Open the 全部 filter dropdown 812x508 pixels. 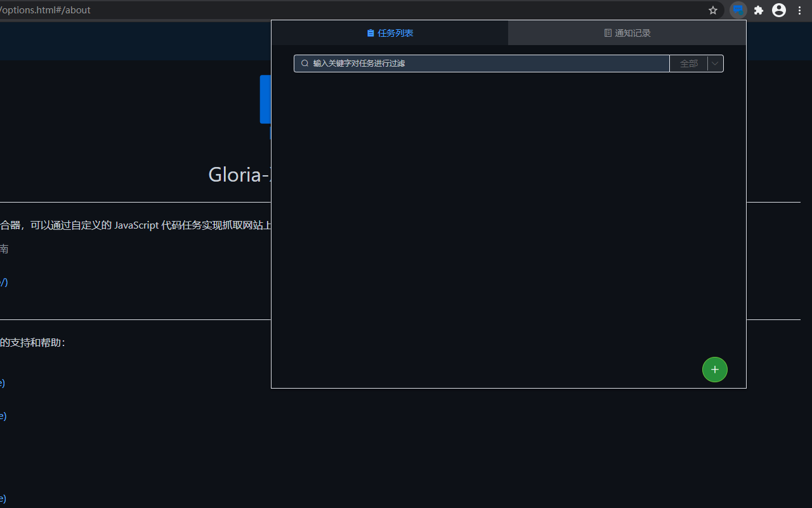[x=697, y=63]
